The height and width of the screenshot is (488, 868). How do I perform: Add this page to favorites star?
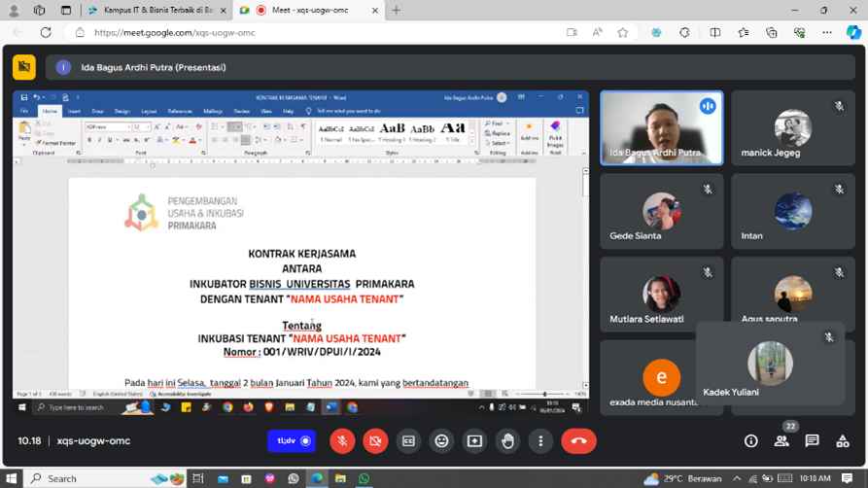click(x=623, y=33)
